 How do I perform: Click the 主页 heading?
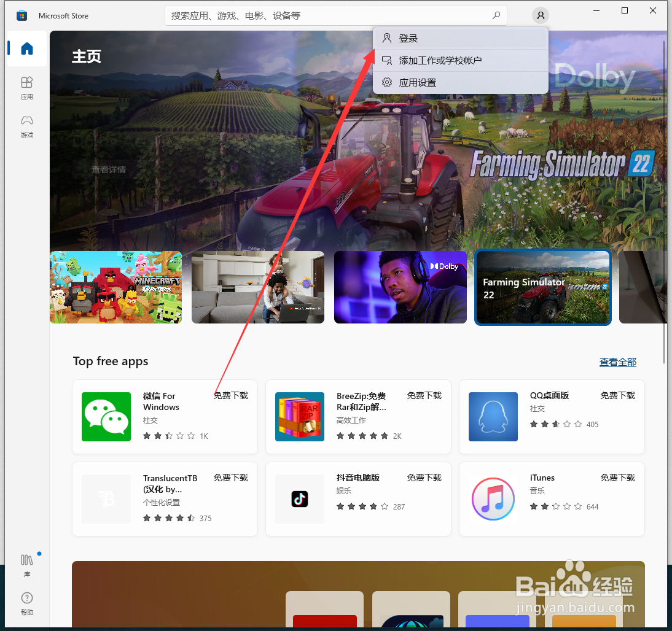click(x=87, y=56)
